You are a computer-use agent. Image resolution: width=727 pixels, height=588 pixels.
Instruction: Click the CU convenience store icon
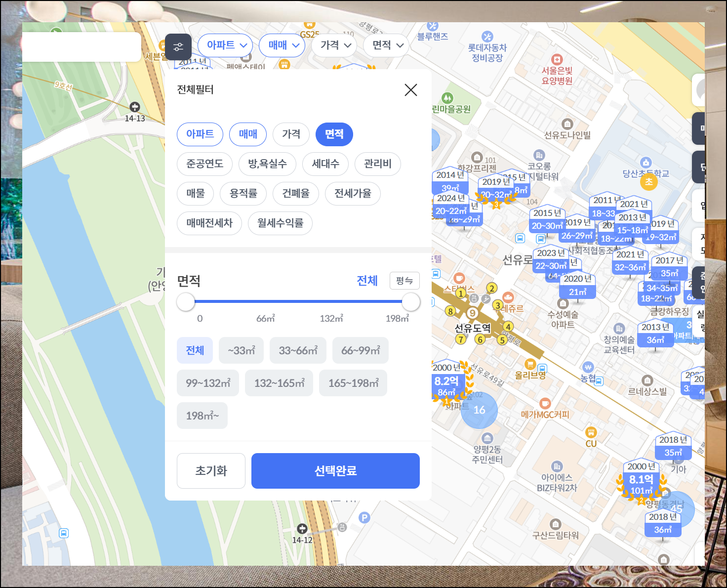(x=591, y=432)
